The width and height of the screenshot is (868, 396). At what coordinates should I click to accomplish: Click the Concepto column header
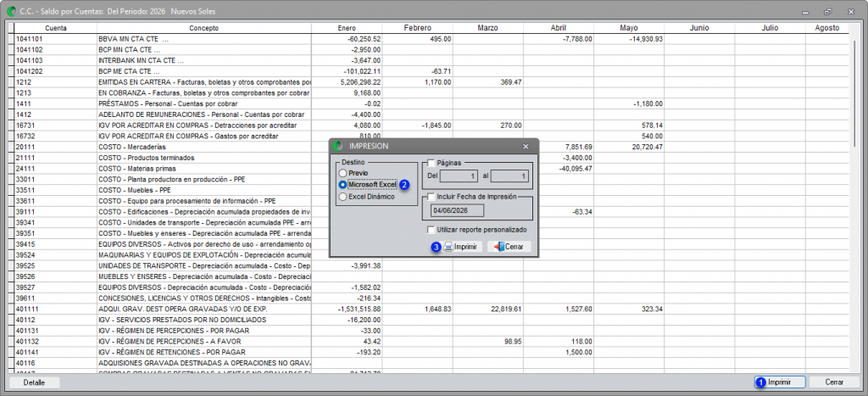203,28
